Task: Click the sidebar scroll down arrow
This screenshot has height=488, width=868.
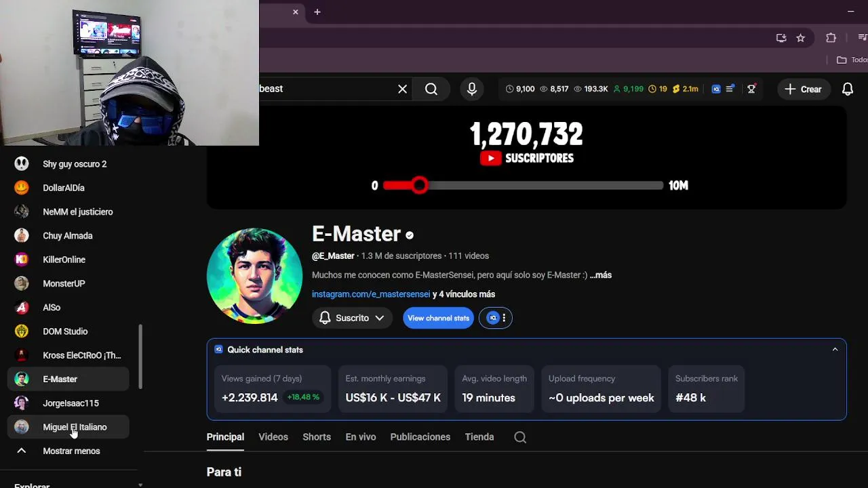Action: tap(140, 485)
